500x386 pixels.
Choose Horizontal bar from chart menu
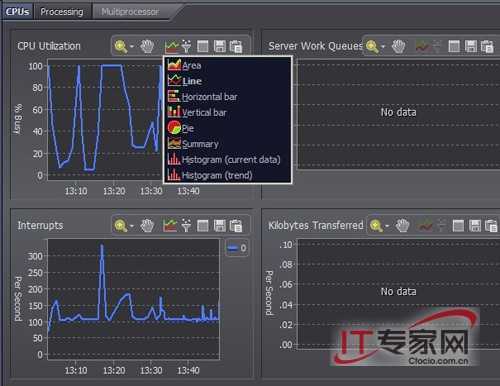point(228,97)
